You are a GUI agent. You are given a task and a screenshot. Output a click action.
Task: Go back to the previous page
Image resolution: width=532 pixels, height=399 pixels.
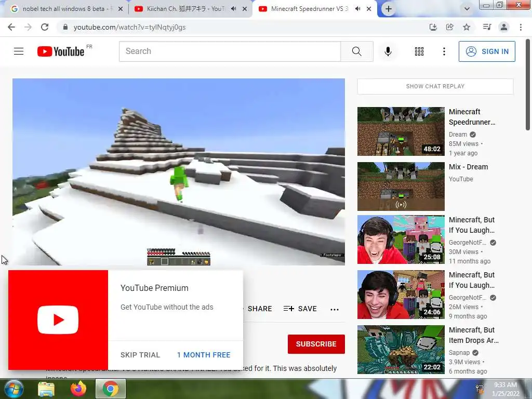(x=11, y=27)
